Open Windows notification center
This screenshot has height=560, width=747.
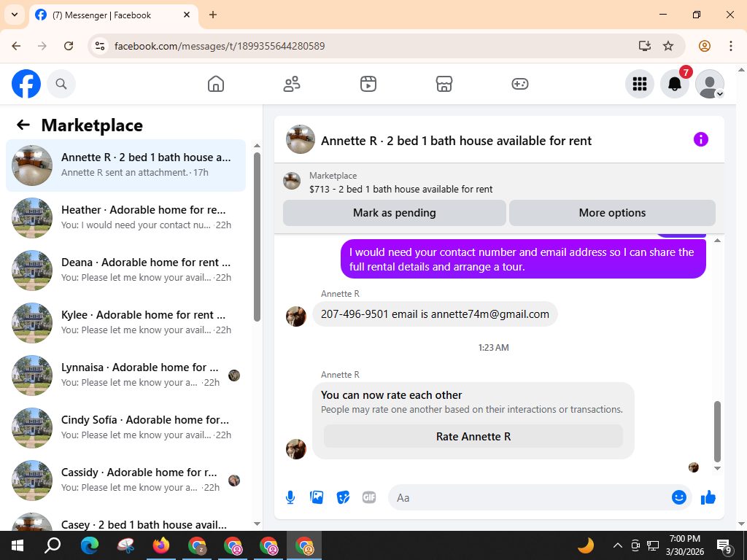click(724, 546)
